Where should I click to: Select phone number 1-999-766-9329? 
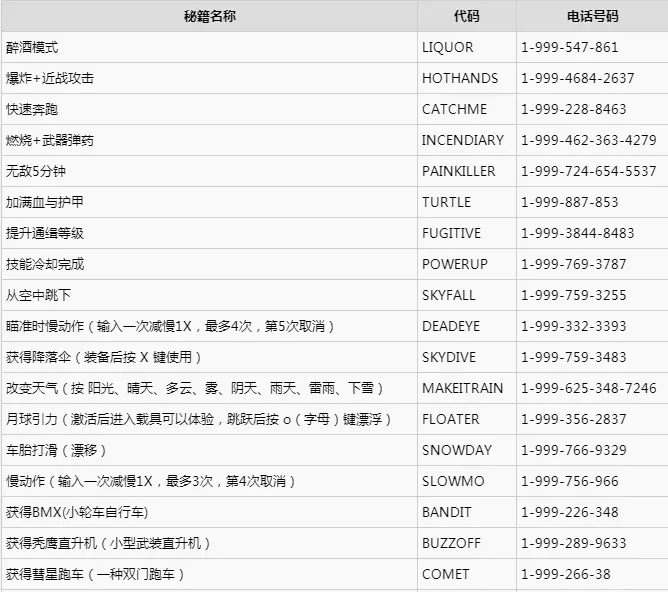[573, 451]
